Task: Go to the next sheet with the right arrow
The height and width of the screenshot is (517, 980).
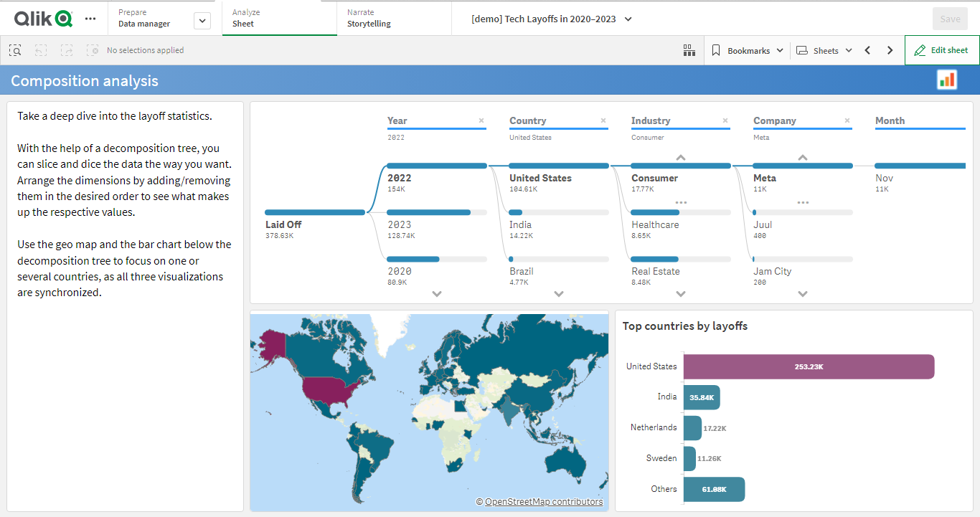Action: tap(890, 50)
